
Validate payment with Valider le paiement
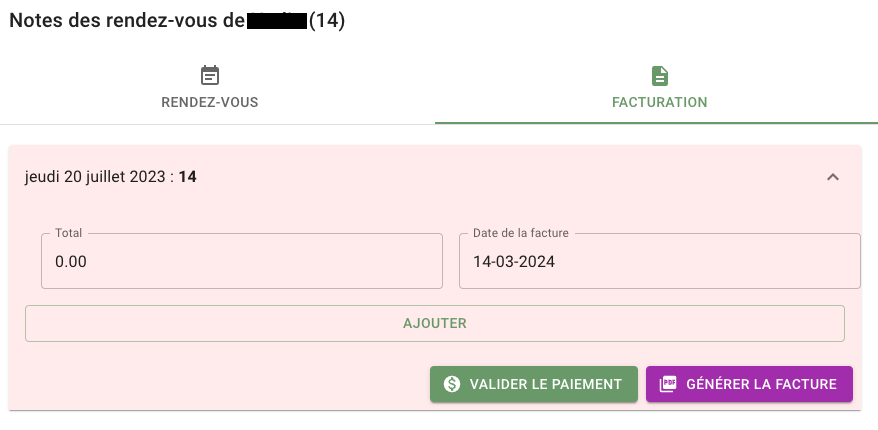tap(534, 384)
